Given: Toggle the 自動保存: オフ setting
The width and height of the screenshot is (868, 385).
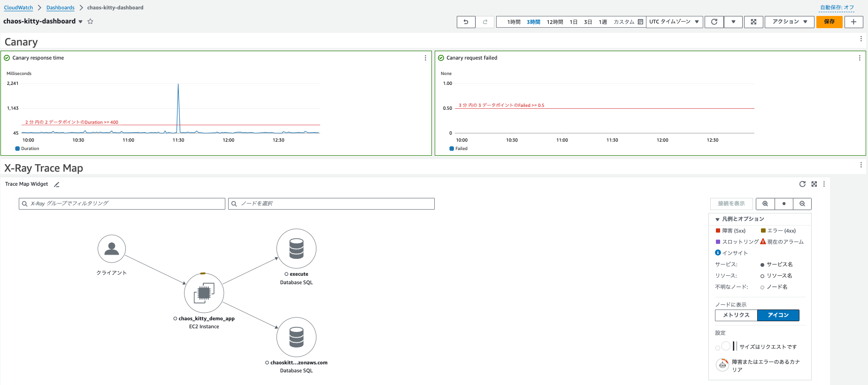Looking at the screenshot, I should pos(837,8).
